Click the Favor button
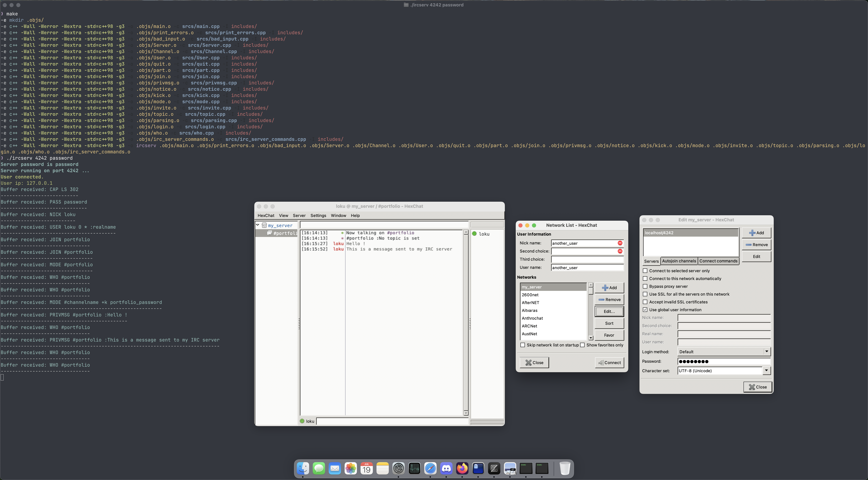Screen dimensions: 868x480 [609, 335]
